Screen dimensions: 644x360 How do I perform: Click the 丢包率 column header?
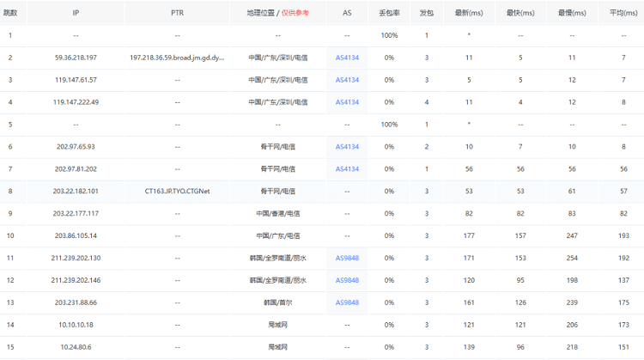point(389,13)
